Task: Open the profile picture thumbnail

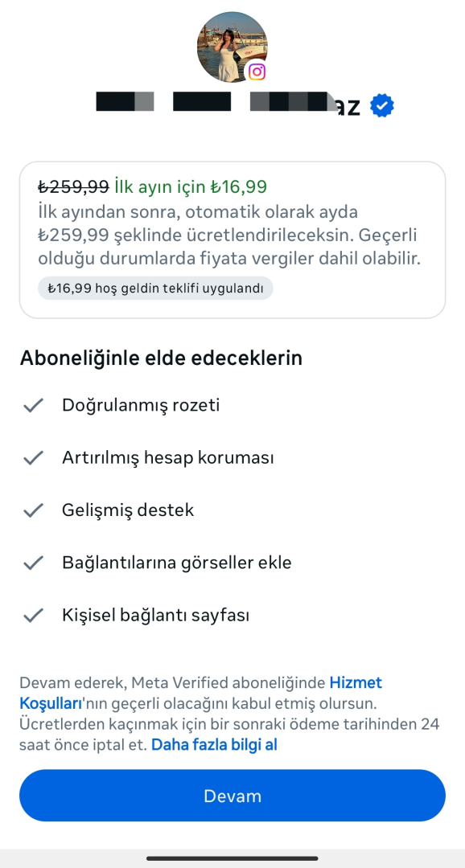Action: (232, 47)
